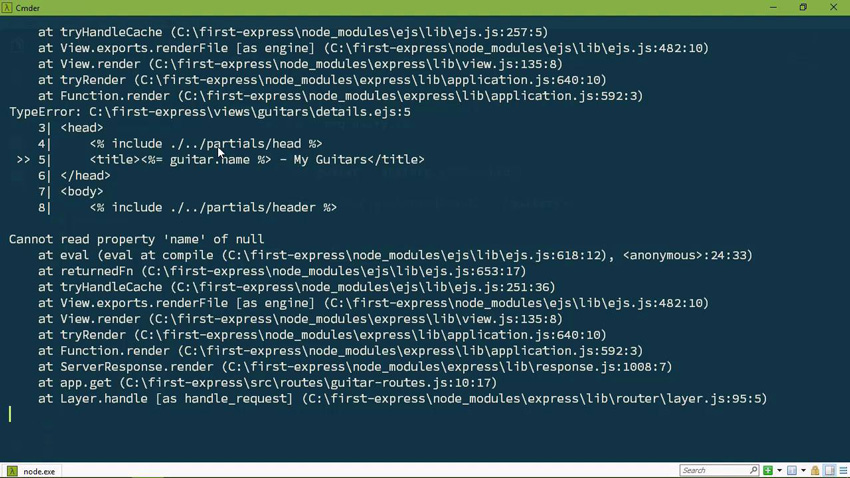The height and width of the screenshot is (478, 850).
Task: Expand dropdown arrow beside consoles list icon
Action: click(803, 470)
